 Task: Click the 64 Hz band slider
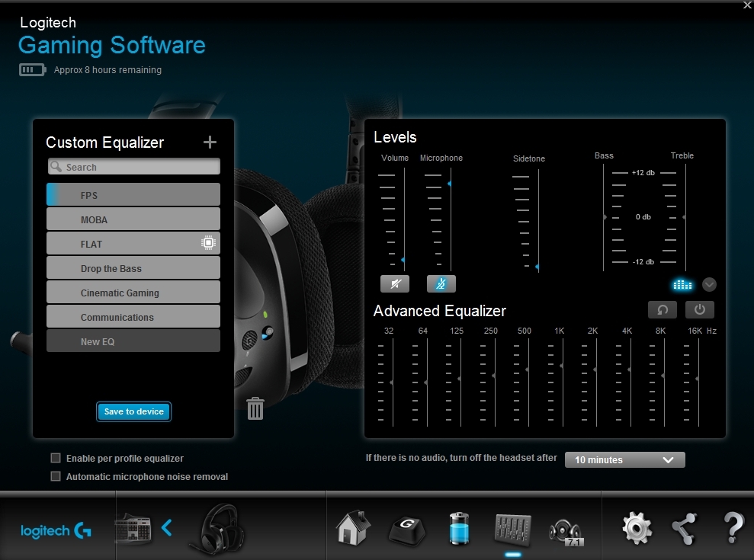(x=426, y=382)
